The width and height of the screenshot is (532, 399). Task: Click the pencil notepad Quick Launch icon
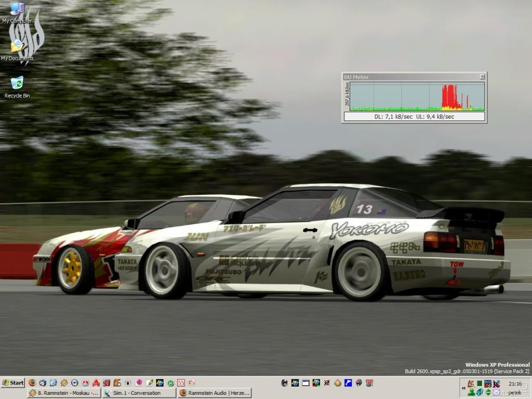(x=149, y=383)
